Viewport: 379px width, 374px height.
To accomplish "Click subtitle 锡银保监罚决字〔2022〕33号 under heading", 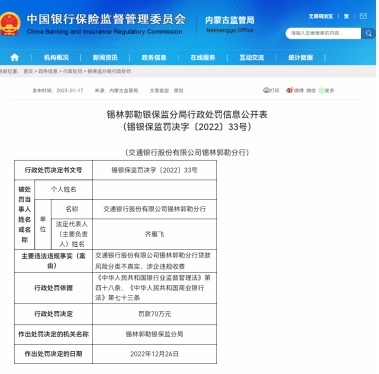I will pyautogui.click(x=187, y=127).
